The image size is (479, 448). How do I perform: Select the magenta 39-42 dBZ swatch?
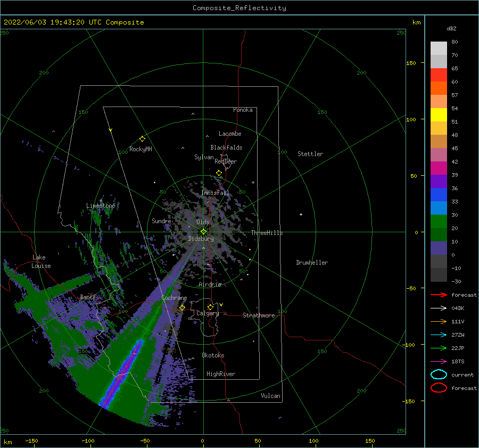(439, 168)
